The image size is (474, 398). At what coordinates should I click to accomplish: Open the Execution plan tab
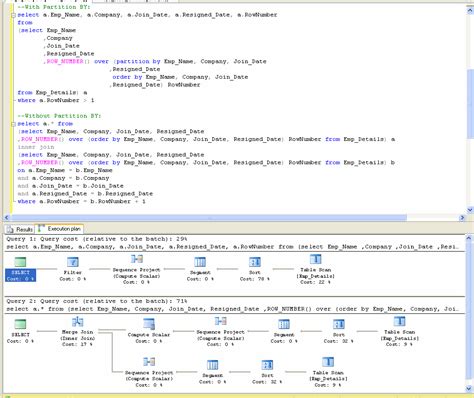tap(60, 229)
